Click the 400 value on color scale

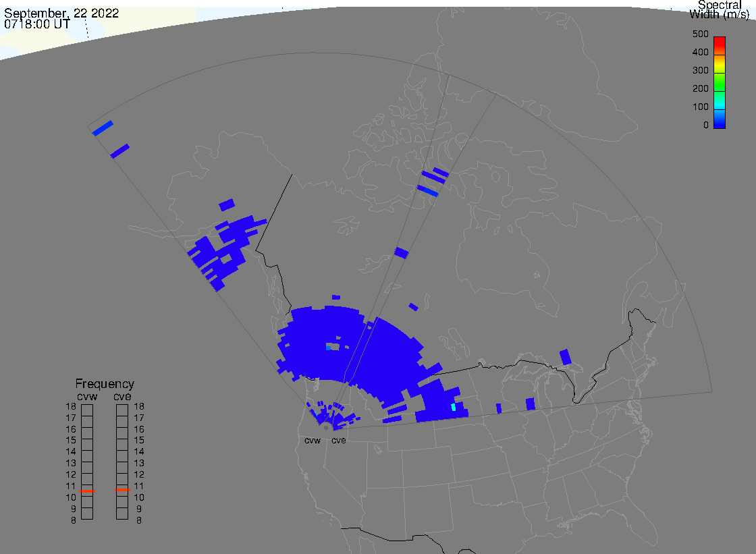(700, 52)
